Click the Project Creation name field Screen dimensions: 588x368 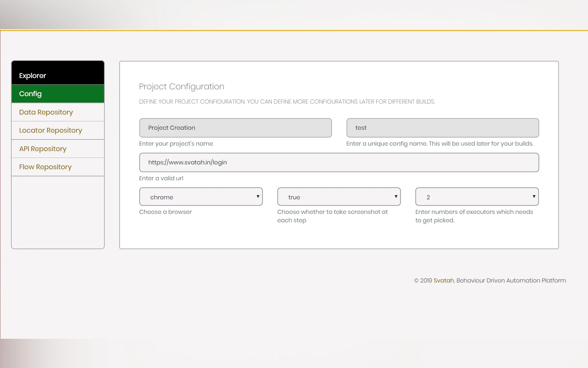[235, 128]
